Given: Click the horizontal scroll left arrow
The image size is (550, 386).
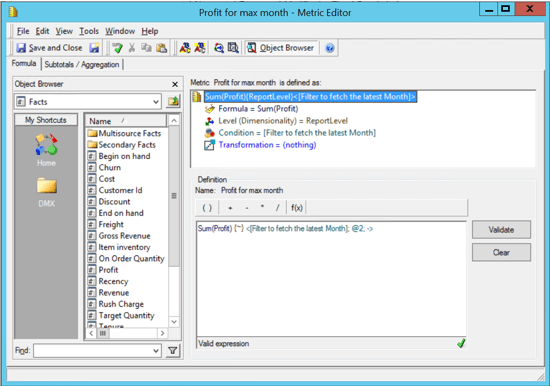Looking at the screenshot, I should (x=91, y=333).
